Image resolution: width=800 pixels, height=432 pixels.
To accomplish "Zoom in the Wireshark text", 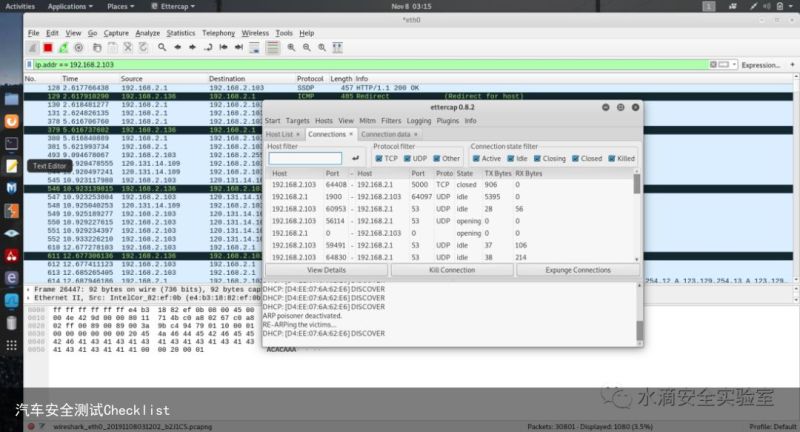I will point(291,48).
